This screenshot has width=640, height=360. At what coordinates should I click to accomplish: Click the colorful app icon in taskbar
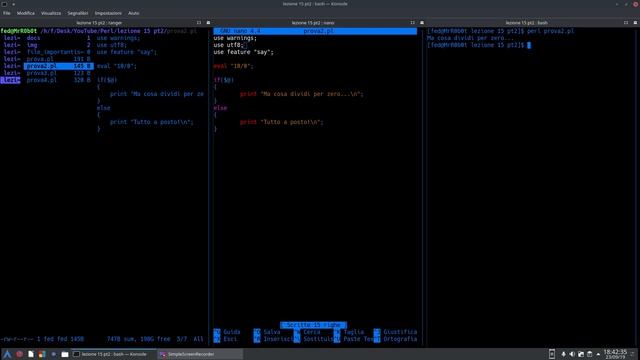tap(42, 354)
